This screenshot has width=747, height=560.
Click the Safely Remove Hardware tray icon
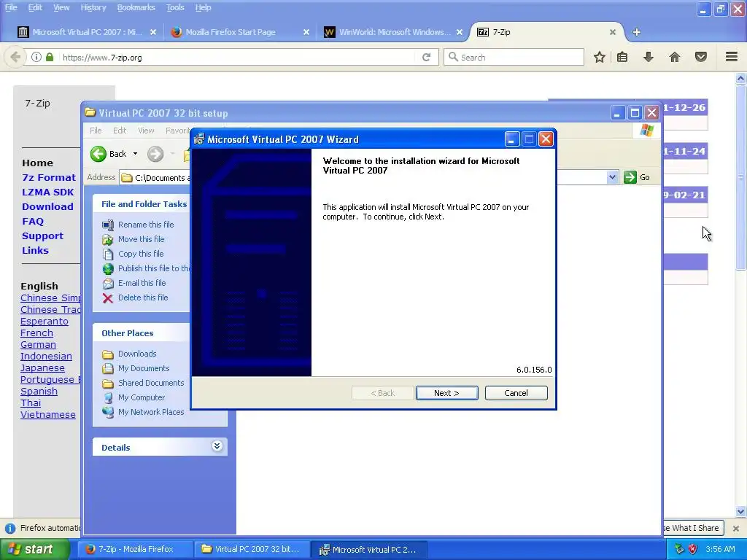pyautogui.click(x=679, y=550)
